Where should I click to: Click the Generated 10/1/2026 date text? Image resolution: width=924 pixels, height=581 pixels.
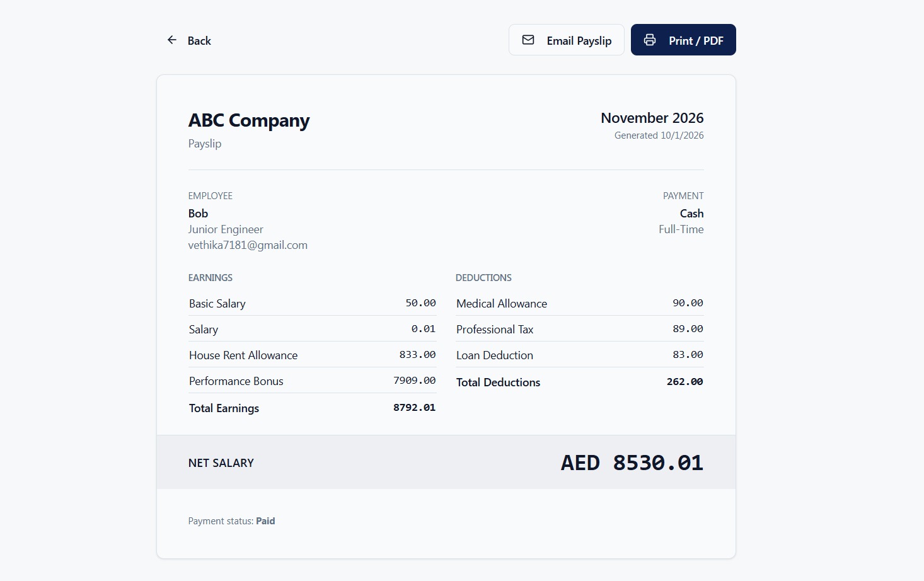(x=659, y=135)
